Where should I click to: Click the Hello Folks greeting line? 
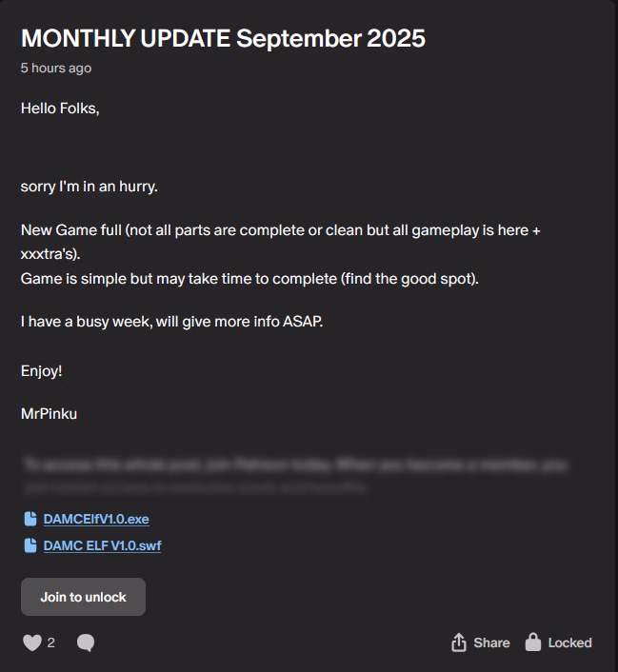[x=60, y=109]
